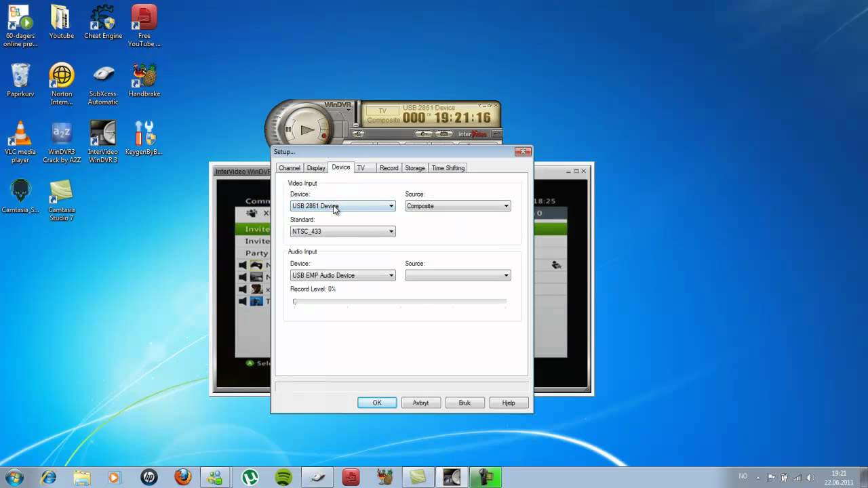Screen dimensions: 868x488
Task: Click the OK button
Action: [377, 403]
